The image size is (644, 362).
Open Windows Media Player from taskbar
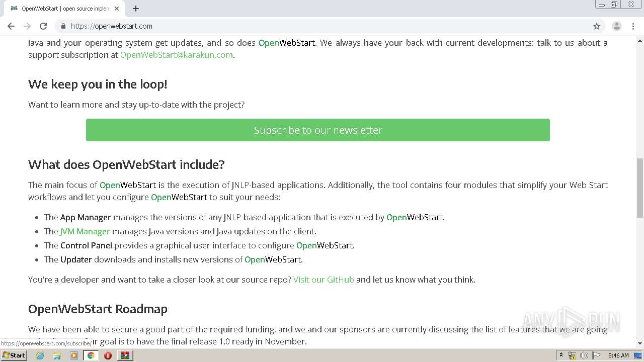[74, 355]
